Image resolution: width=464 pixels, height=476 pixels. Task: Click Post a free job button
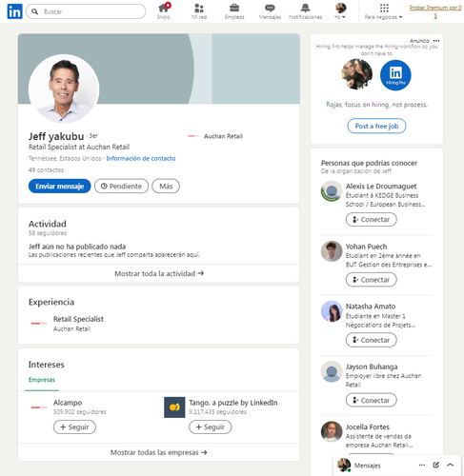(x=376, y=126)
